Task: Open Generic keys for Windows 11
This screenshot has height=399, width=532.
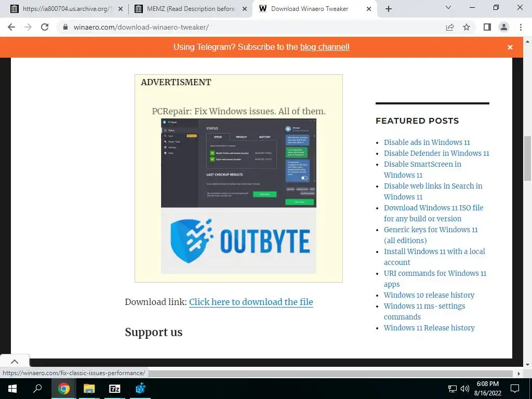Action: point(431,235)
